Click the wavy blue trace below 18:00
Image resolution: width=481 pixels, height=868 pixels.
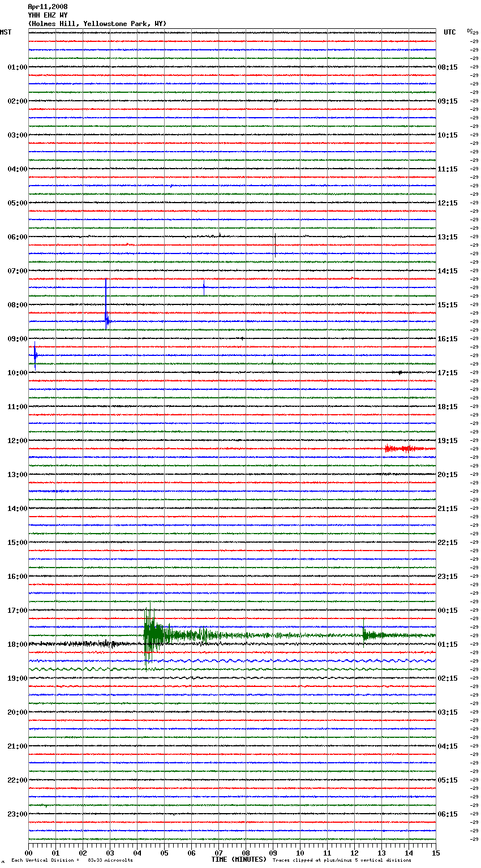point(232,660)
